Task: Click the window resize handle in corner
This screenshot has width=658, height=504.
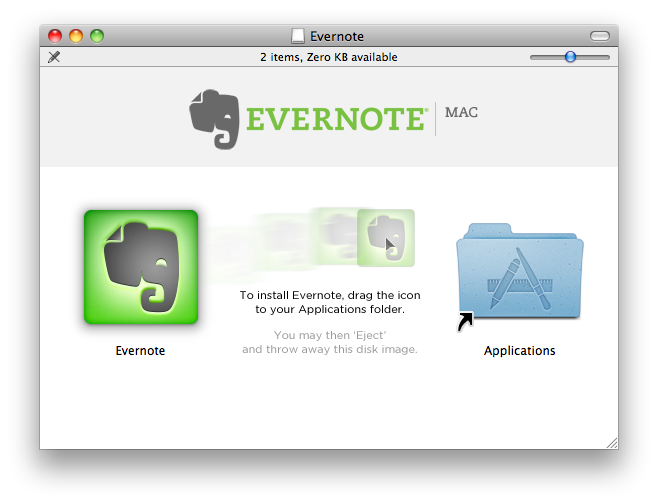Action: [x=611, y=442]
